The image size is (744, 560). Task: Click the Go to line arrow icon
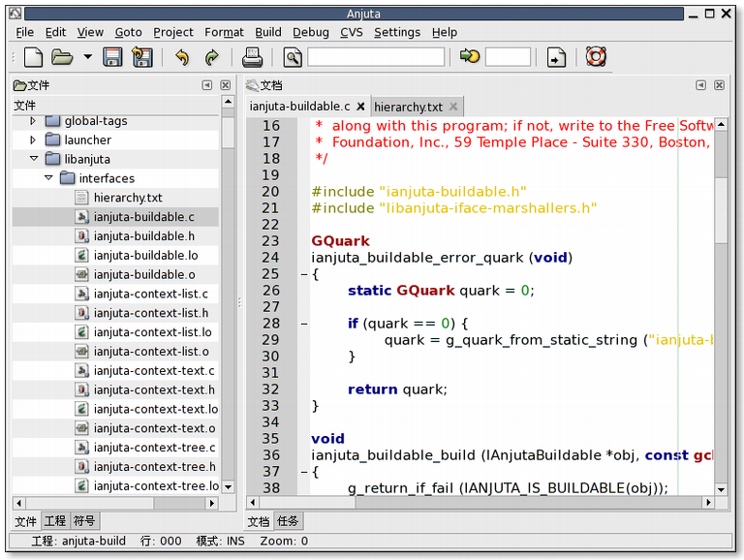coord(470,57)
